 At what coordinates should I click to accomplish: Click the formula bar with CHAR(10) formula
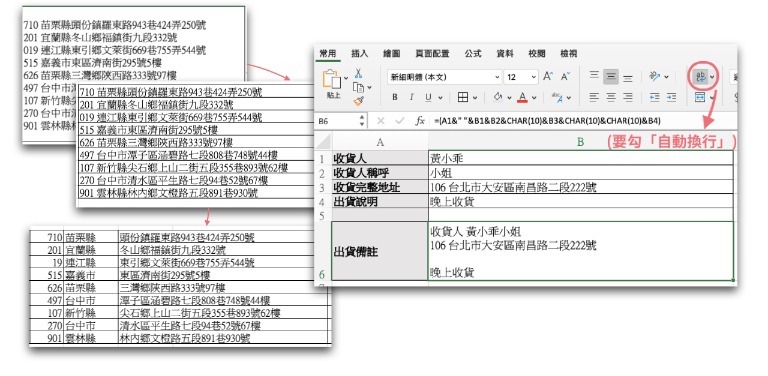click(x=583, y=121)
